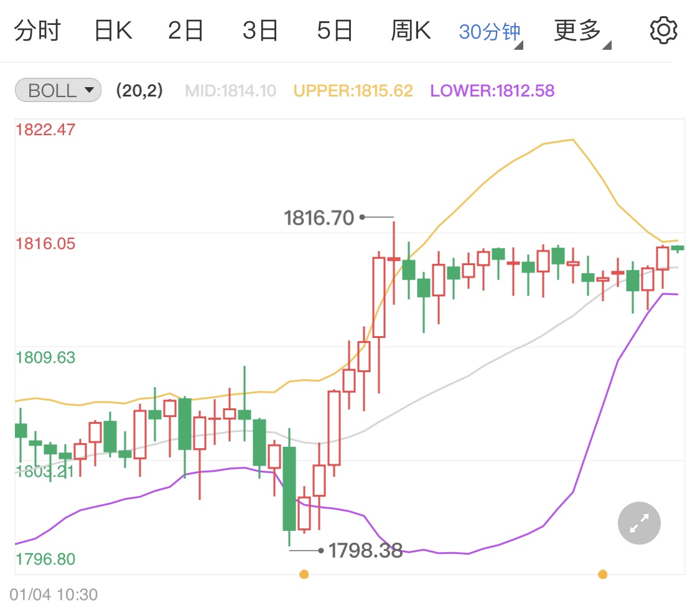700x610 pixels.
Task: Click the tall green candle near 1798.38
Action: pyautogui.click(x=289, y=489)
